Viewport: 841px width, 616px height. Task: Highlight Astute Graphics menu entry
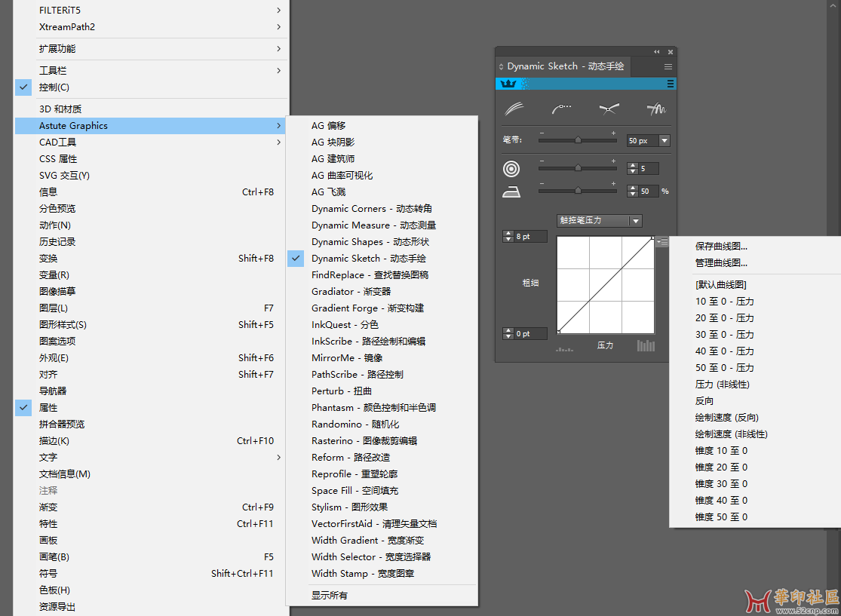(152, 125)
